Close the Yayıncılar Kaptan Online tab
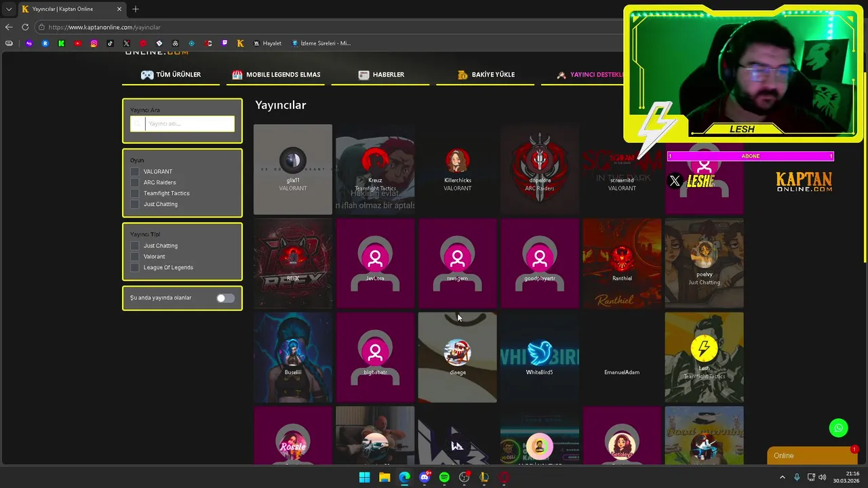This screenshot has width=868, height=488. [x=119, y=9]
